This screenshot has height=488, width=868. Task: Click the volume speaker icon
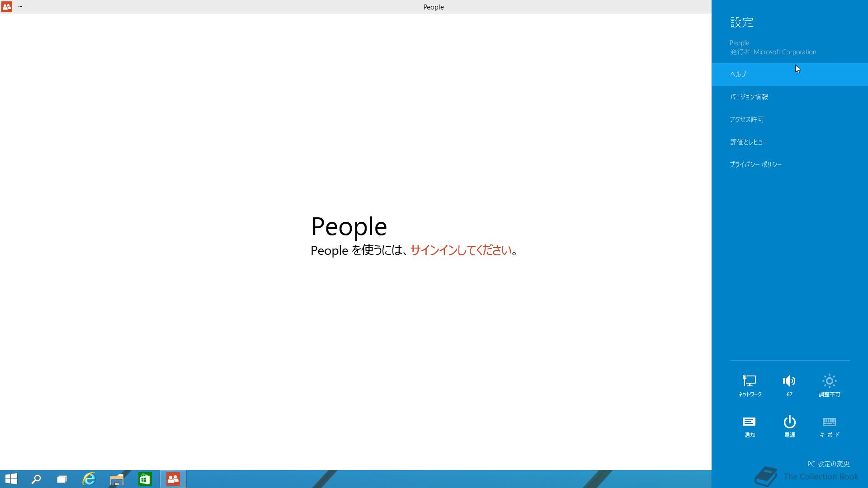(x=789, y=381)
